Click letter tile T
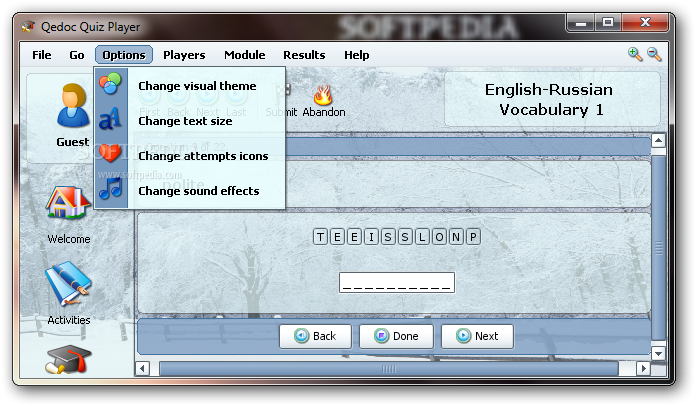Screen dimensions: 696x406 tap(320, 237)
